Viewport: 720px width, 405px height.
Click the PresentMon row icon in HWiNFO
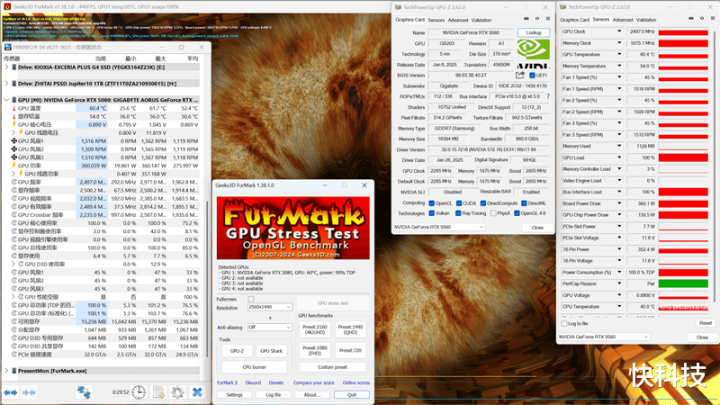click(x=14, y=371)
